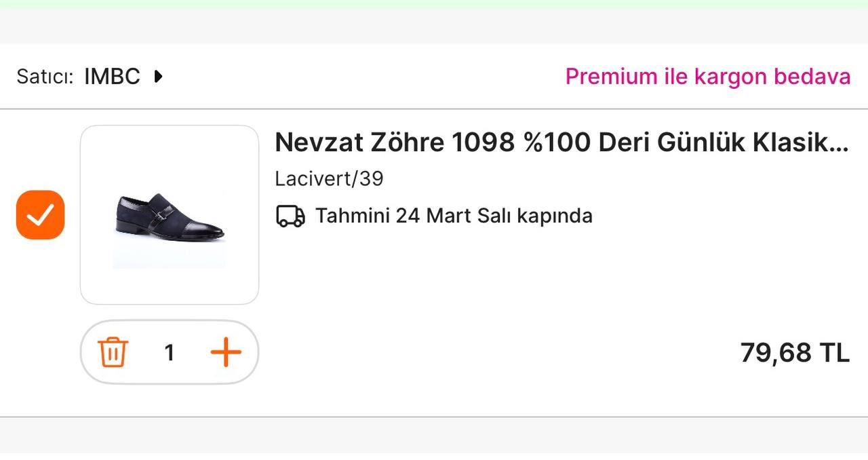Increase quantity with the plus icon
This screenshot has width=868, height=460.
(x=226, y=353)
